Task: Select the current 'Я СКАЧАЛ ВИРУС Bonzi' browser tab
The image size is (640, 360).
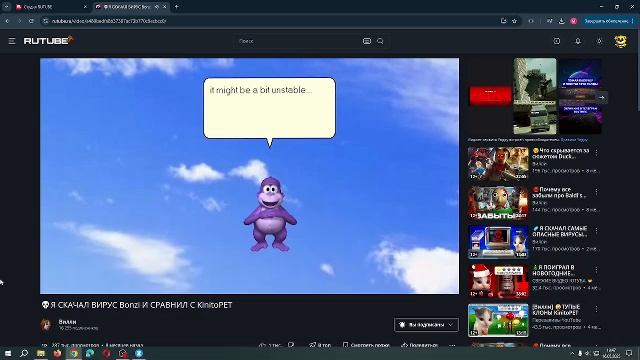Action: 131,7
